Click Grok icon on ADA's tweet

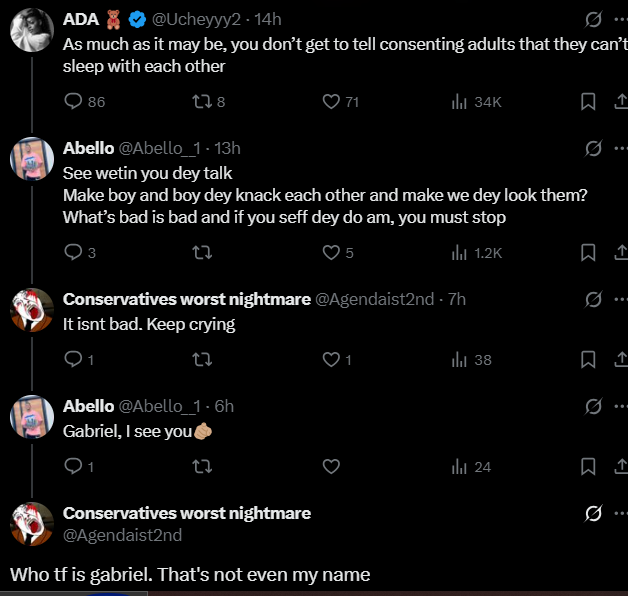pyautogui.click(x=593, y=19)
